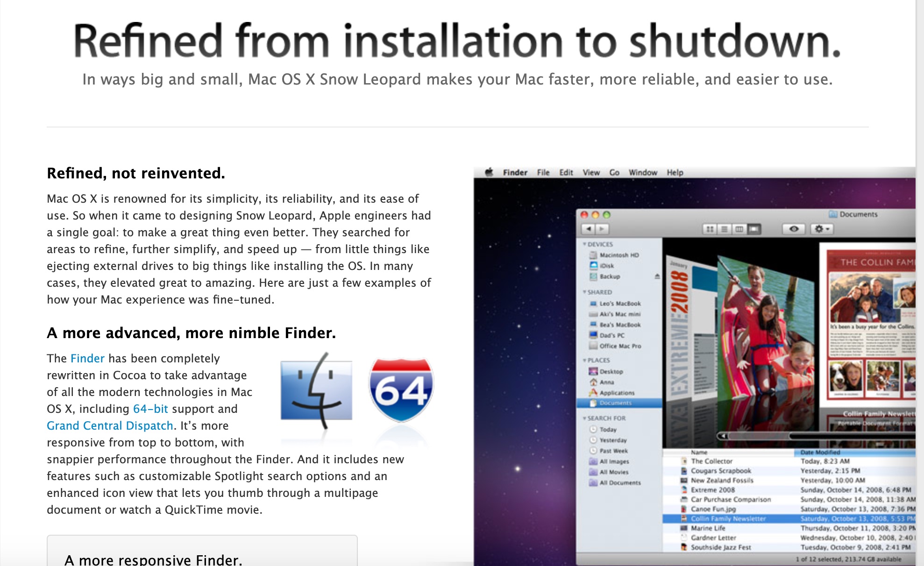Collapse the DEVICES section
Screen dimensions: 924x566
[584, 244]
